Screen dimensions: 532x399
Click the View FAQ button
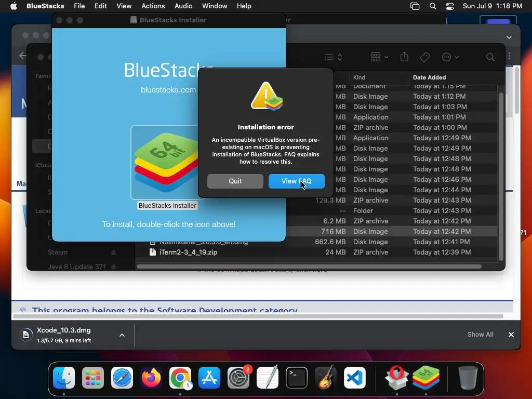coord(296,181)
